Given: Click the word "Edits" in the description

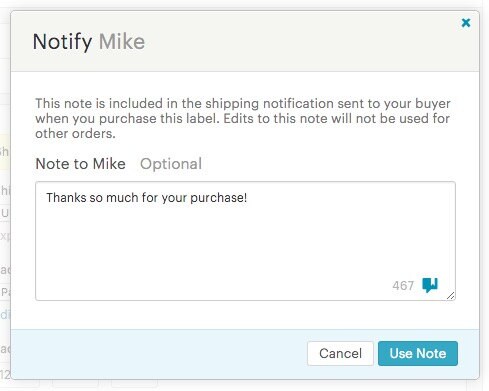Looking at the screenshot, I should (238, 119).
